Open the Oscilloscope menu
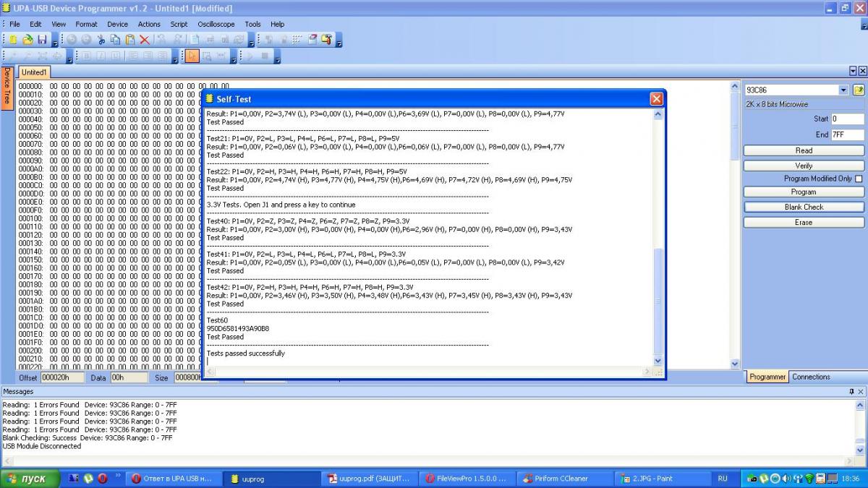The width and height of the screenshot is (868, 488). coord(216,24)
